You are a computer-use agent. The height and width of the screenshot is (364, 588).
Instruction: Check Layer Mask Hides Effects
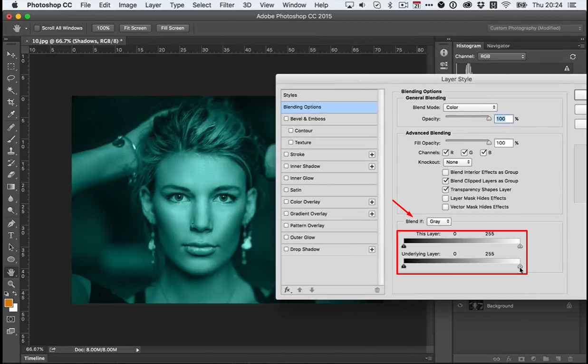coord(446,198)
